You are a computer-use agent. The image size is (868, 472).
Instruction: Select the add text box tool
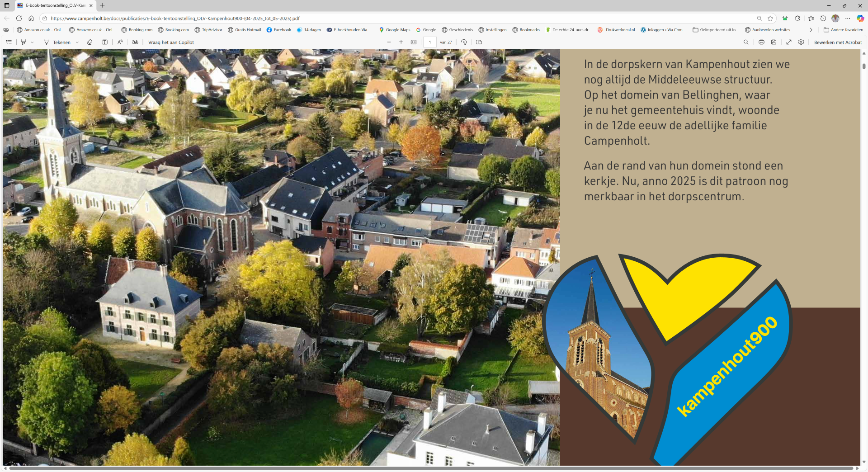click(104, 42)
